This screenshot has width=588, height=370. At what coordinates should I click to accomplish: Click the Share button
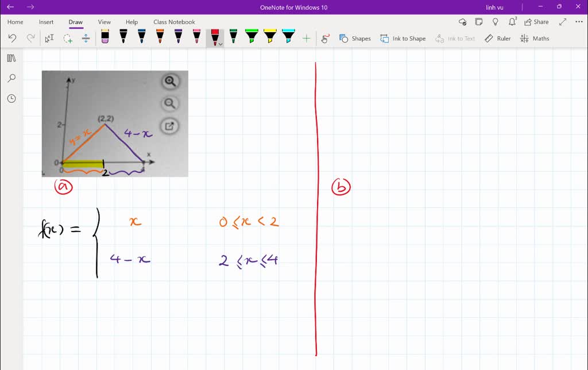click(536, 21)
